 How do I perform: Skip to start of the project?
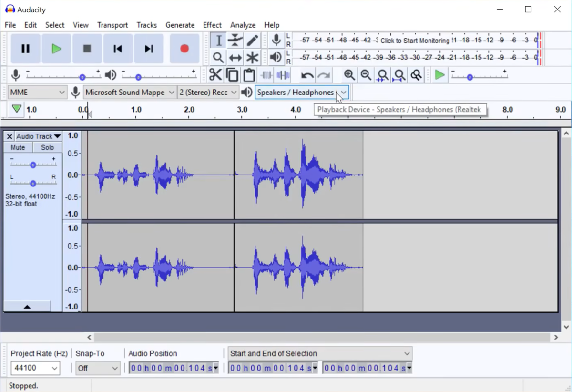click(x=118, y=49)
